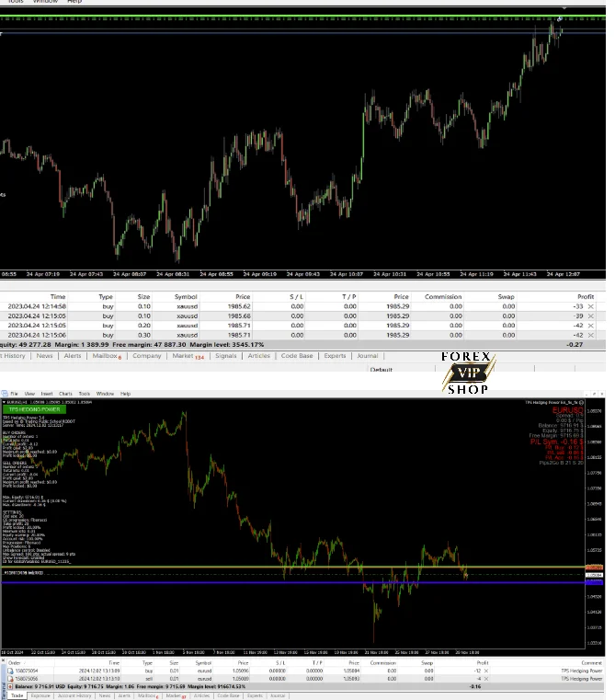This screenshot has height=700, width=615.
Task: Switch to the Account History tab
Action: point(74,696)
